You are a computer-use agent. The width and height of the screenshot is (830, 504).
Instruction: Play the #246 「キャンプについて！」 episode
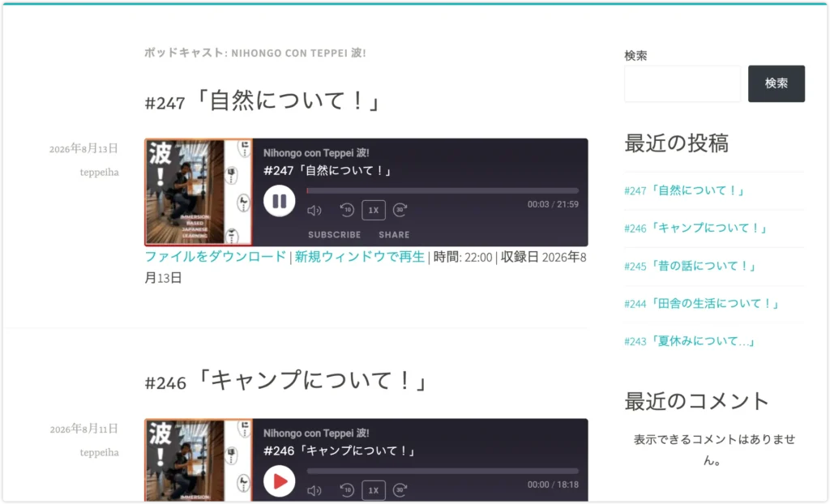pyautogui.click(x=279, y=481)
